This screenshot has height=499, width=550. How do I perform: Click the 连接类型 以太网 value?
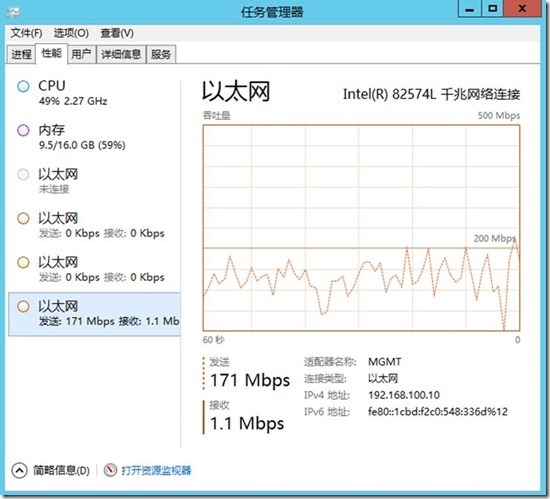tap(383, 378)
